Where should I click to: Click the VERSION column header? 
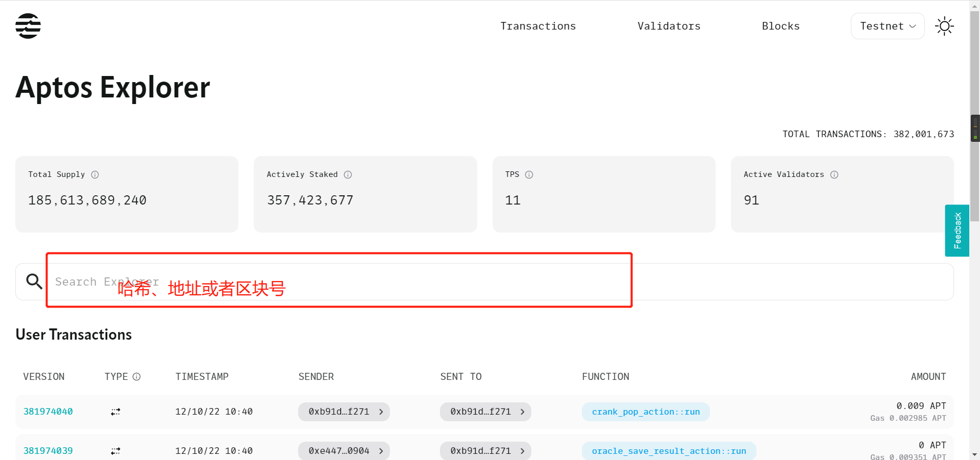point(44,376)
